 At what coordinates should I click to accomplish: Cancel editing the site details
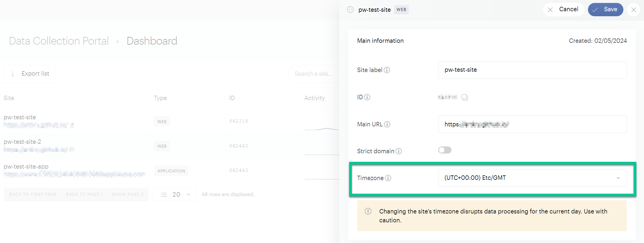coord(563,9)
